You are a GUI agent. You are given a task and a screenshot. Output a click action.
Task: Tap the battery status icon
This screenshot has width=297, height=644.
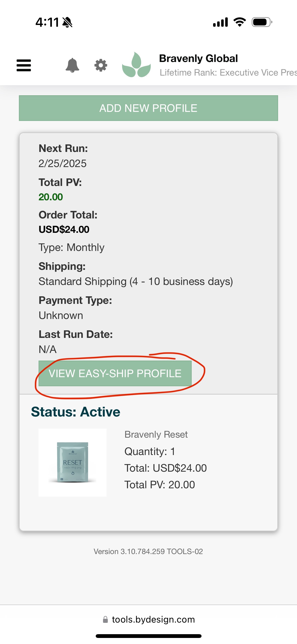(262, 22)
